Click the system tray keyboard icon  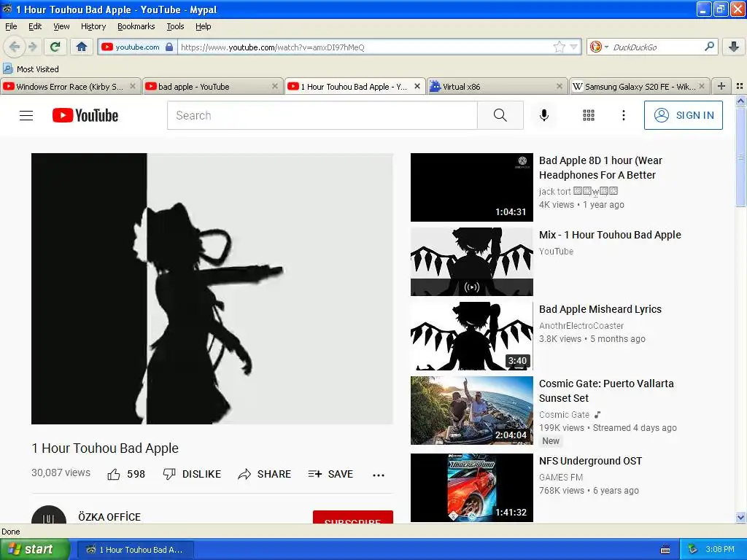665,550
